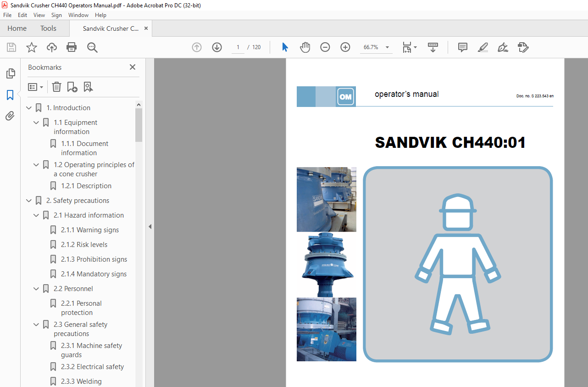Screen dimensions: 588x387
Task: Add a new bookmark
Action: click(x=72, y=87)
